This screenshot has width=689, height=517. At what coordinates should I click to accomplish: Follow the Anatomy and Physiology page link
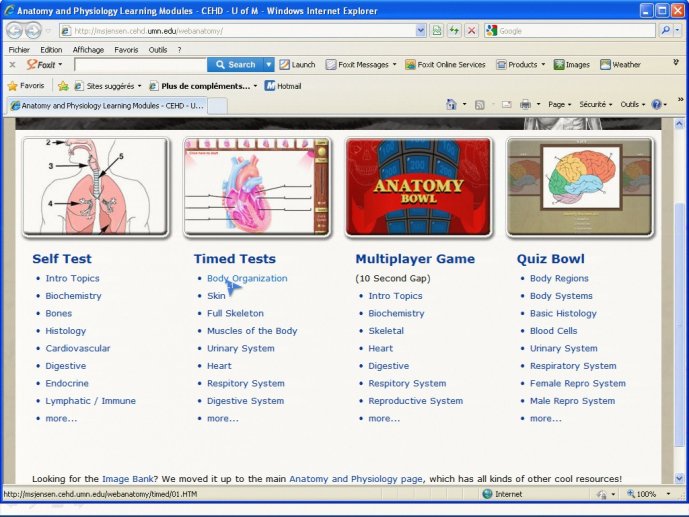(x=356, y=479)
